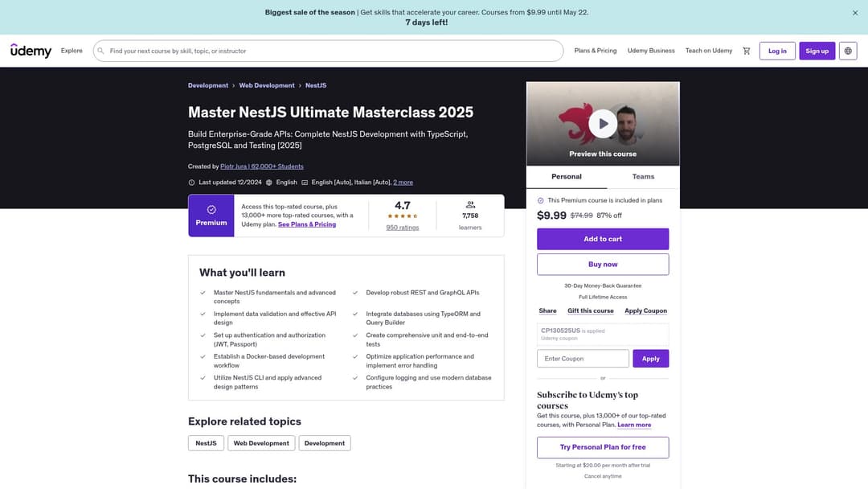Open the language globe button
The image size is (868, 489).
click(848, 51)
